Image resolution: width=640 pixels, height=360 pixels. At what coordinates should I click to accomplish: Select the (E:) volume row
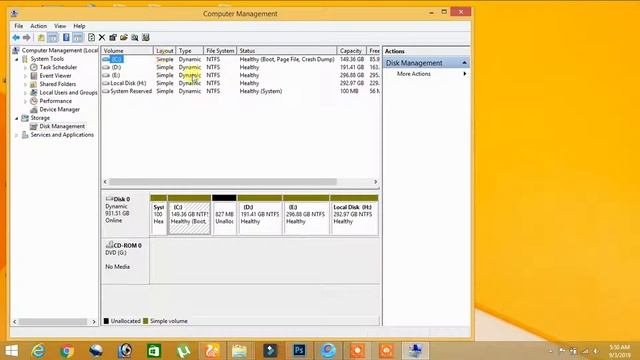pyautogui.click(x=241, y=75)
